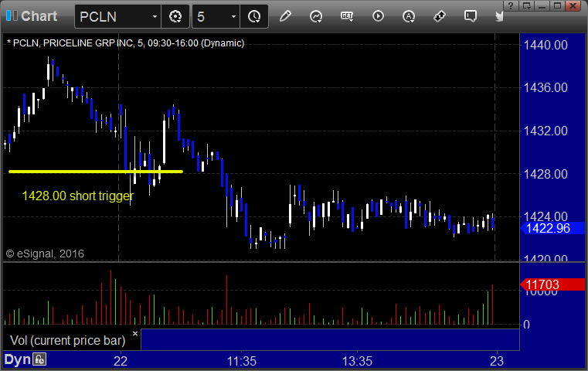Click the 'Vol (current price bar)' label
The width and height of the screenshot is (588, 371).
tap(67, 340)
